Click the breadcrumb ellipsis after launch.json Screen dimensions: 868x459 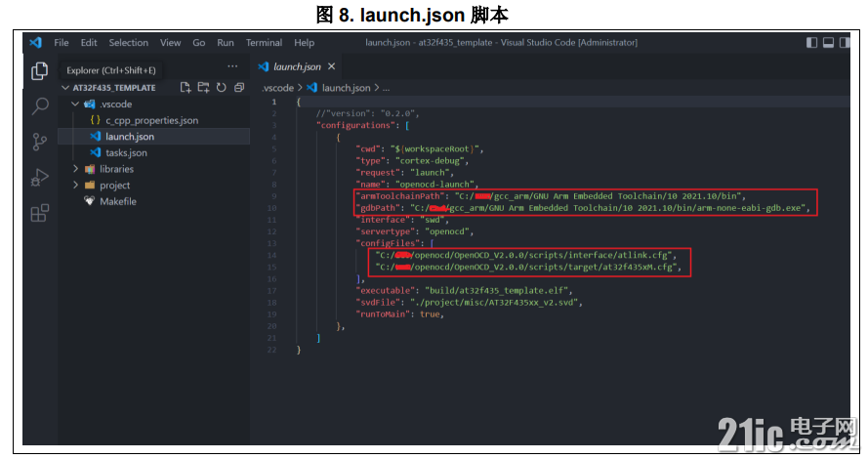coord(386,88)
